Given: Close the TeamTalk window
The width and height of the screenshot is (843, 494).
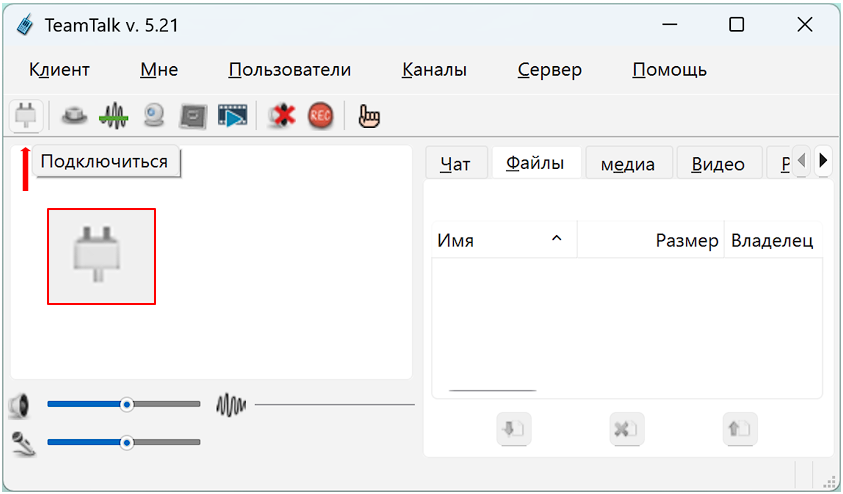Looking at the screenshot, I should pos(805,25).
